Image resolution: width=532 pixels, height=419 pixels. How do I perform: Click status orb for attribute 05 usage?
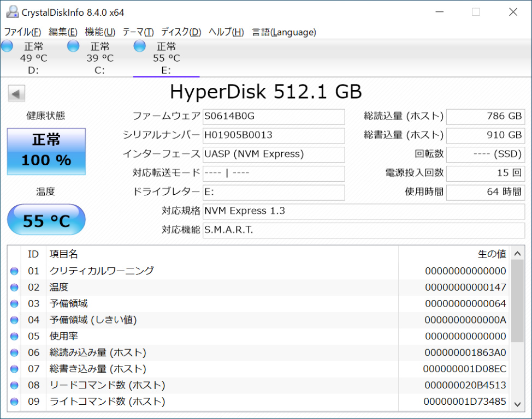coord(14,337)
